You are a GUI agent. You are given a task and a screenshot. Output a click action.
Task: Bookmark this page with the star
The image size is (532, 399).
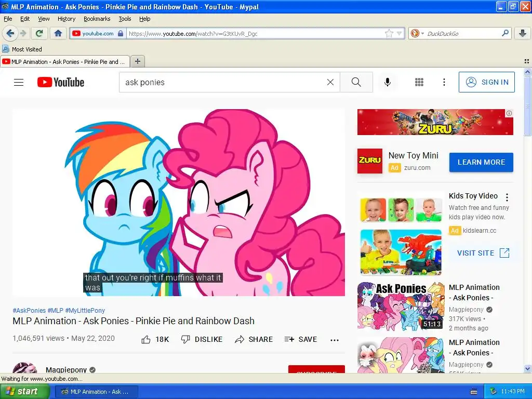[x=389, y=33]
